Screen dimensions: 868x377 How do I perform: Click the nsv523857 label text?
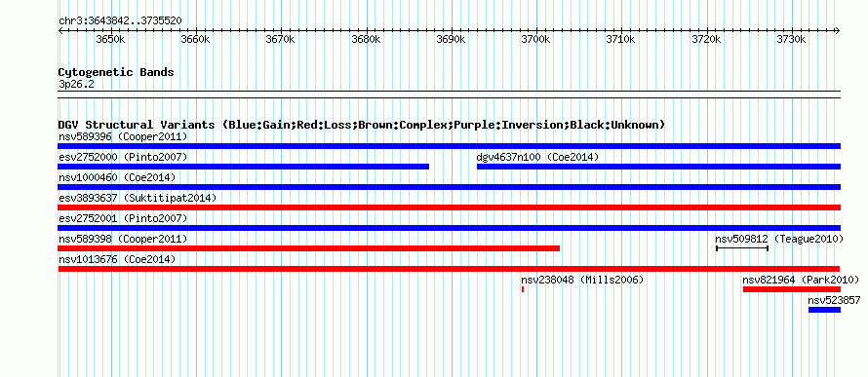pyautogui.click(x=834, y=300)
